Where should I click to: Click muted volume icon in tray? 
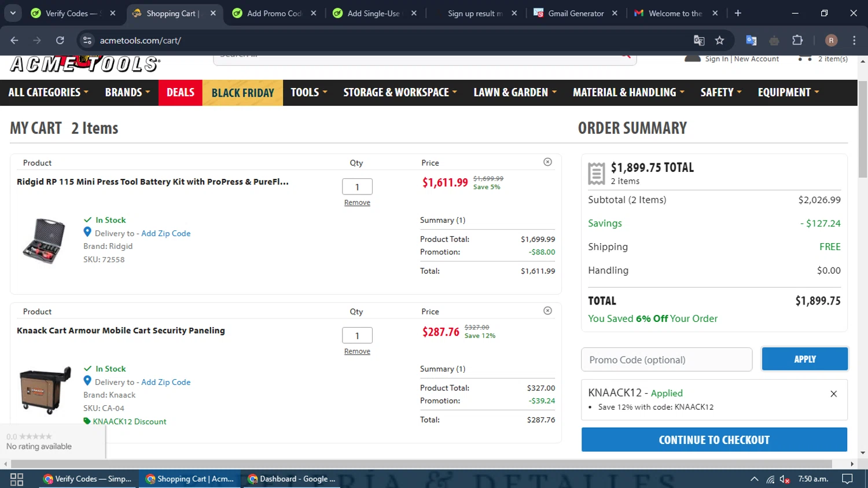click(x=785, y=479)
